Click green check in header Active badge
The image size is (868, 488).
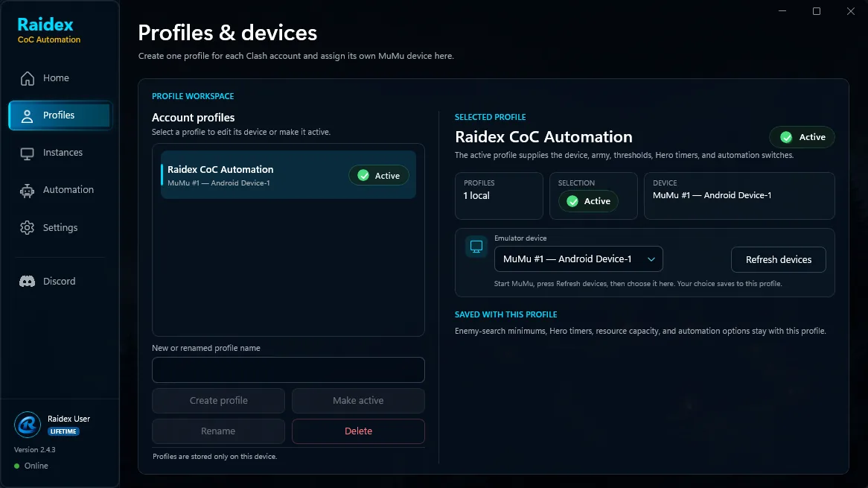tap(786, 137)
